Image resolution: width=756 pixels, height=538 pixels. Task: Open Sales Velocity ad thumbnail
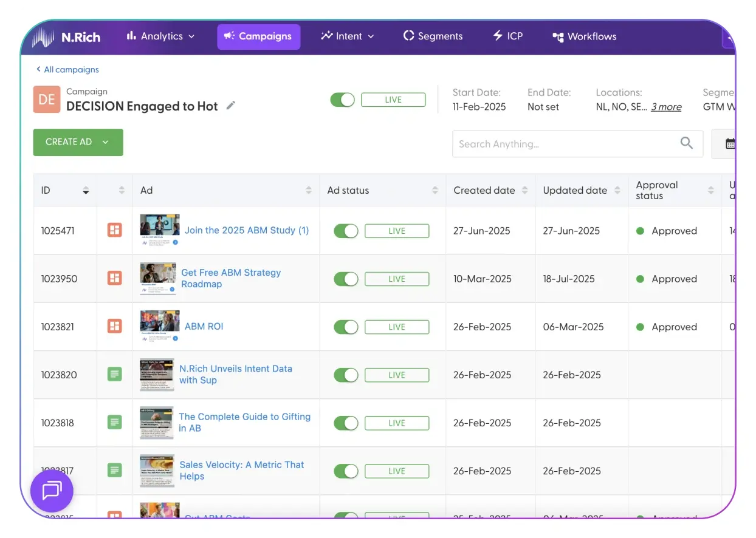tap(157, 471)
